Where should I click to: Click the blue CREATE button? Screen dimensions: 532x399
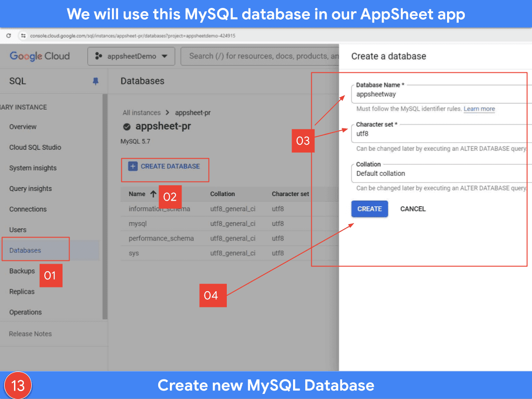(x=369, y=209)
